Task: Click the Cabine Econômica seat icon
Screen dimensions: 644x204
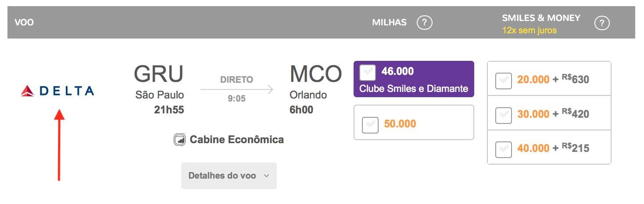Action: 179,140
